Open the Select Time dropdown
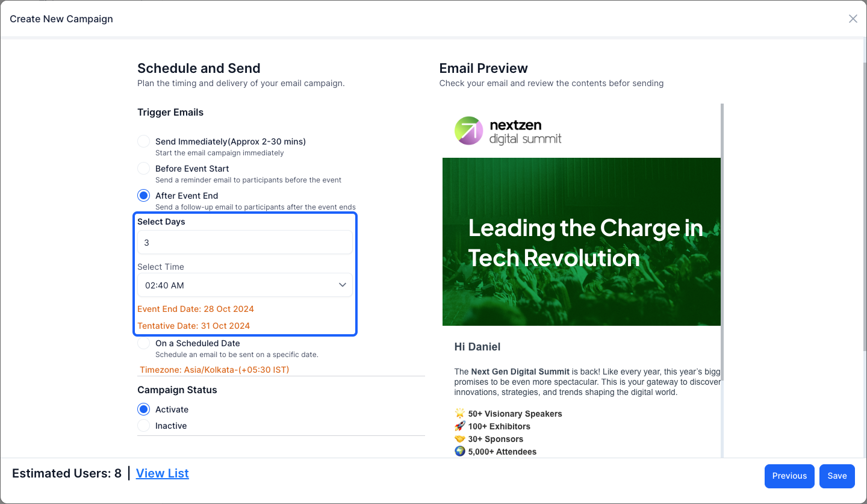867x504 pixels. [245, 285]
